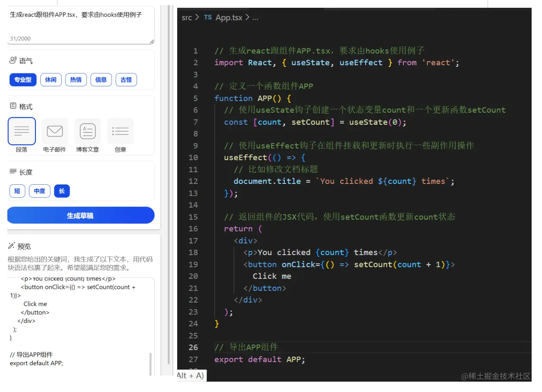Click the src breadcrumb in editor
This screenshot has width=542, height=392.
click(187, 18)
